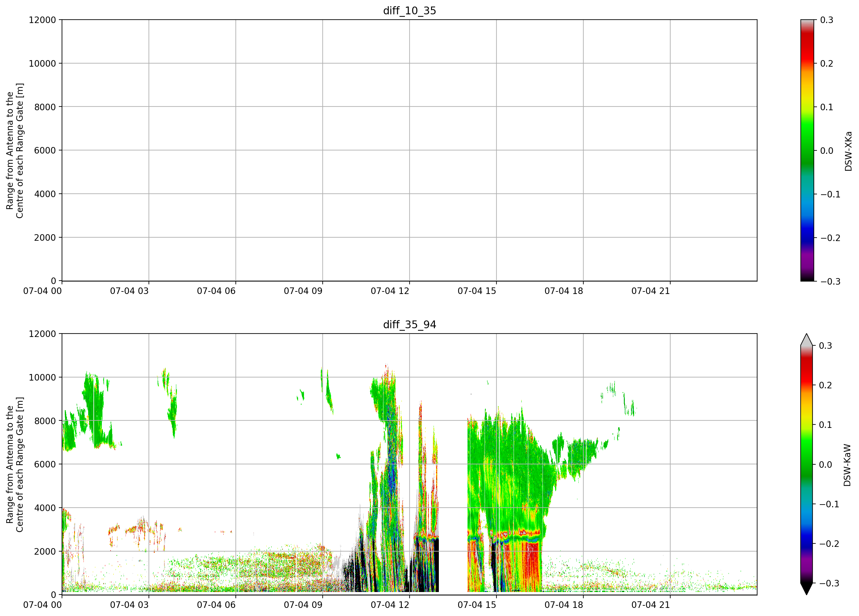Select the 07-04 03 time tick under diff_35_94

pos(130,605)
